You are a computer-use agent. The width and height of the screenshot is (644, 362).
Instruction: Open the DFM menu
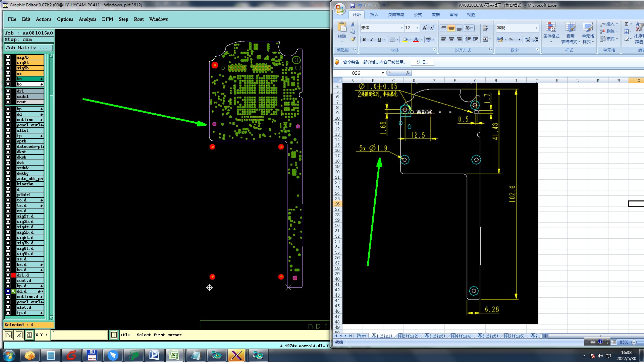107,19
